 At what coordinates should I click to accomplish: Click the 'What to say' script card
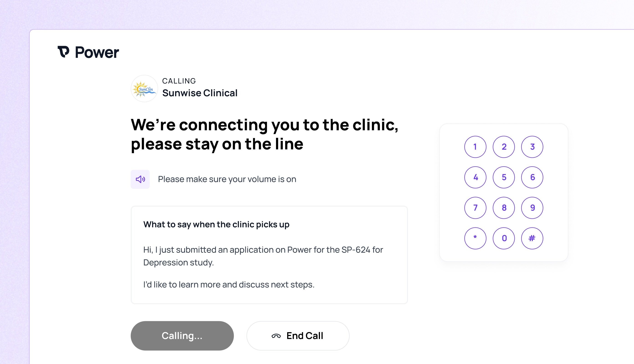269,255
